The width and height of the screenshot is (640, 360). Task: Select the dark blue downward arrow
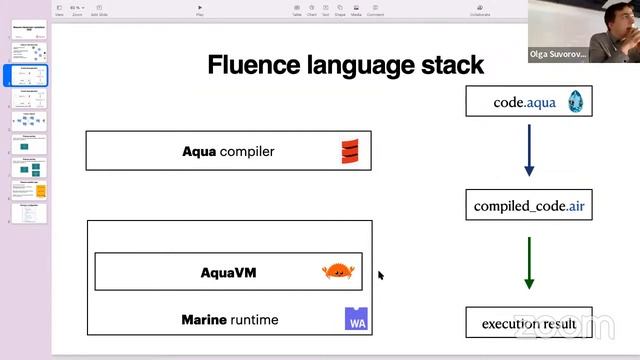click(x=529, y=150)
